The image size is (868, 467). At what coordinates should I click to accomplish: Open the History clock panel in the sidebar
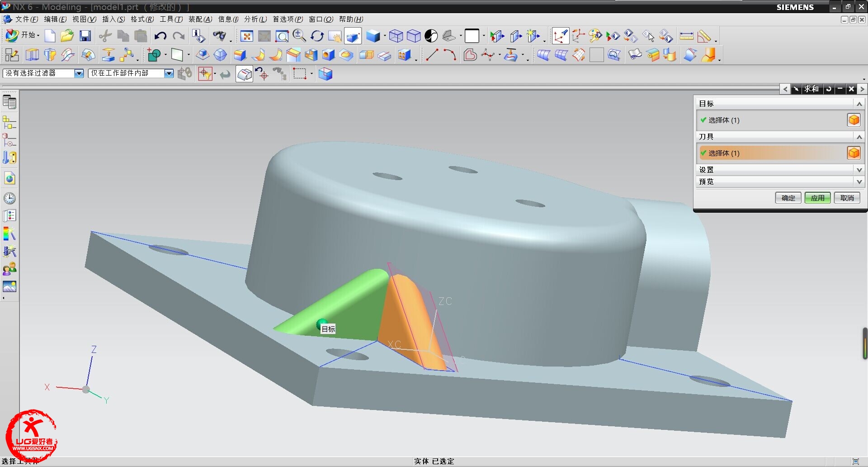pyautogui.click(x=9, y=198)
